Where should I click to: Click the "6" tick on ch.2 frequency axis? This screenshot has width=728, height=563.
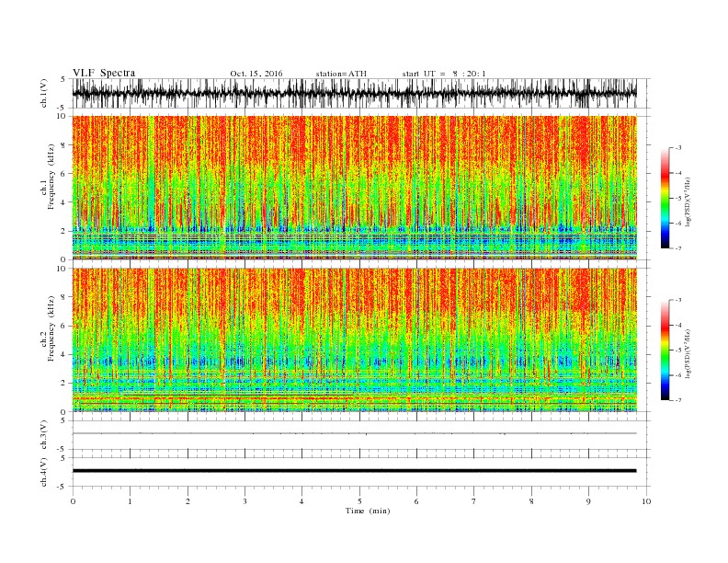[64, 326]
